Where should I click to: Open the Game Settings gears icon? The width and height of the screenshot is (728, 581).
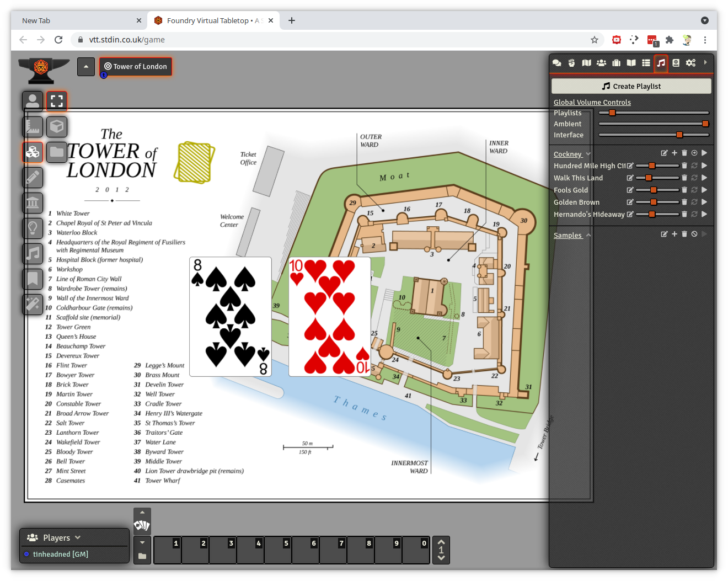point(690,63)
